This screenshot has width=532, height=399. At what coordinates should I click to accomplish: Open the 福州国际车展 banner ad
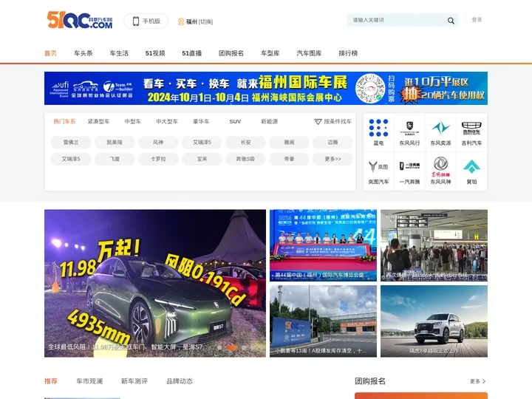(x=266, y=88)
